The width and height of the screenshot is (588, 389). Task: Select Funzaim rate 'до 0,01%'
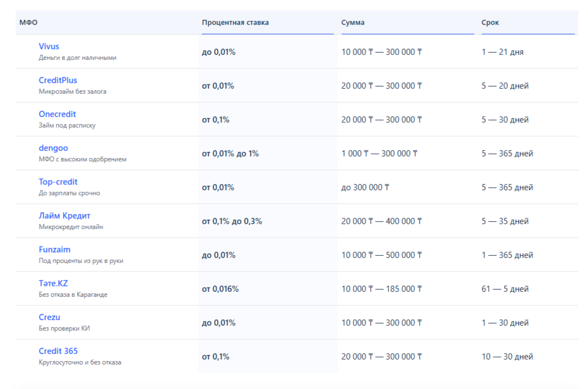point(219,255)
